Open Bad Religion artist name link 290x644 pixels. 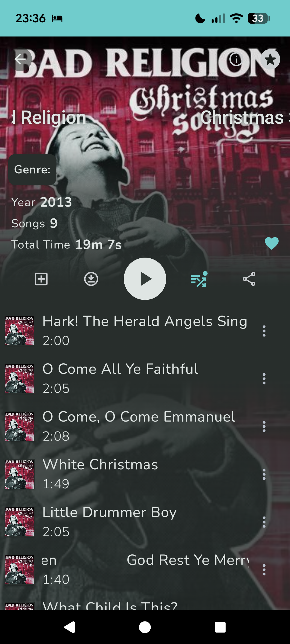48,117
